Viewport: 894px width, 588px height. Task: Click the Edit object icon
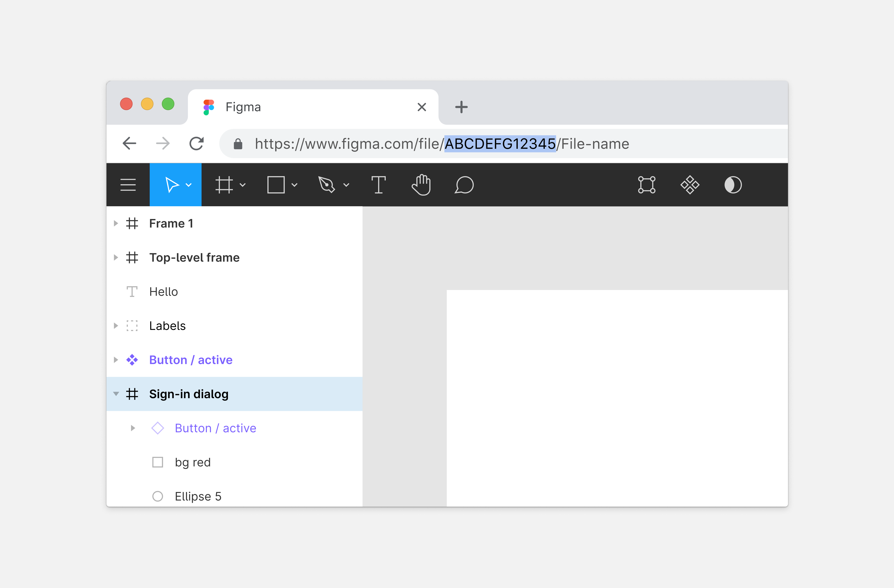647,185
